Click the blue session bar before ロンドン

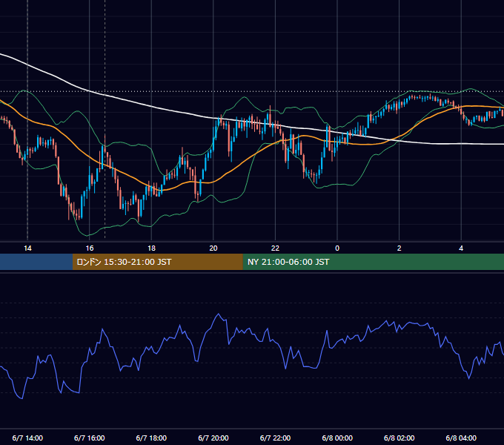tap(36, 262)
